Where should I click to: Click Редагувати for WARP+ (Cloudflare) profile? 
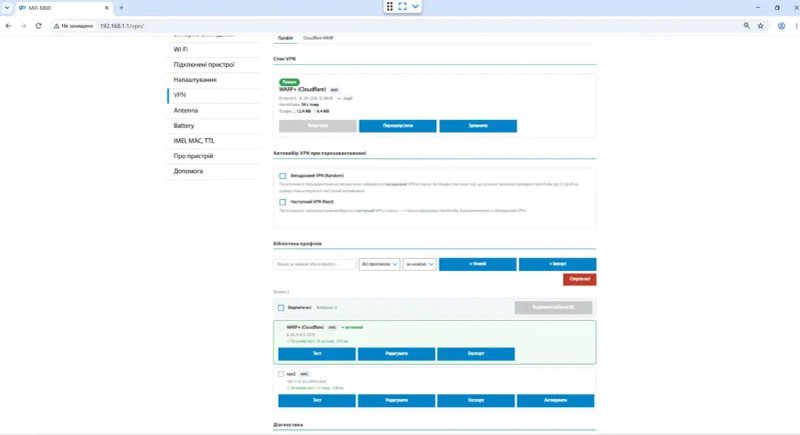tap(396, 354)
